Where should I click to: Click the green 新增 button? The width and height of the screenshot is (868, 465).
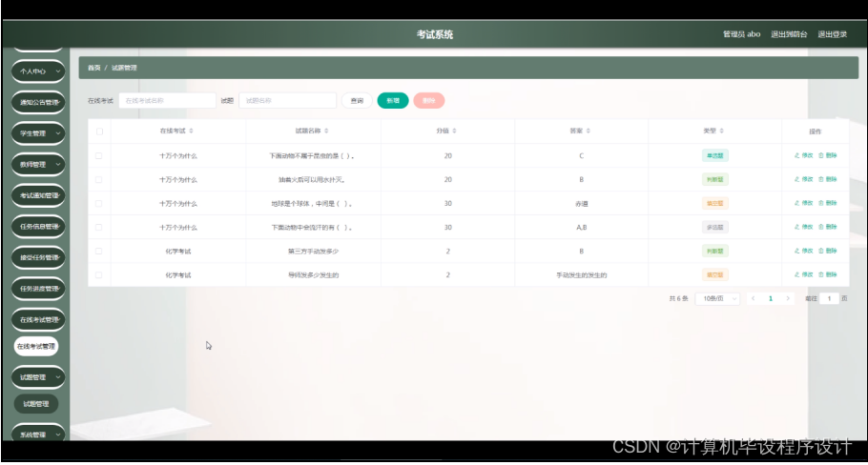click(393, 101)
